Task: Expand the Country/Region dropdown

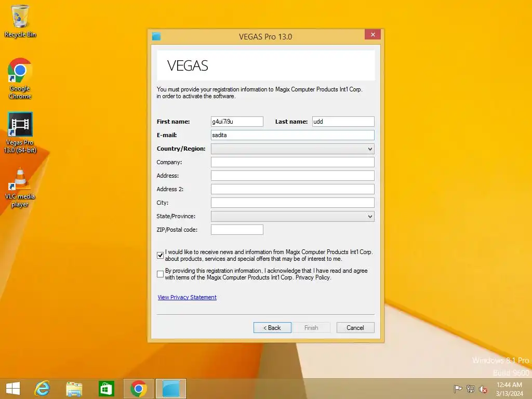Action: tap(292, 149)
